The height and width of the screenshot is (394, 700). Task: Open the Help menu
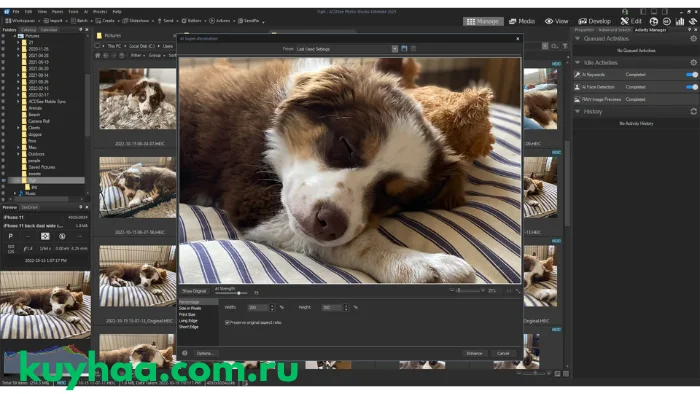(117, 12)
